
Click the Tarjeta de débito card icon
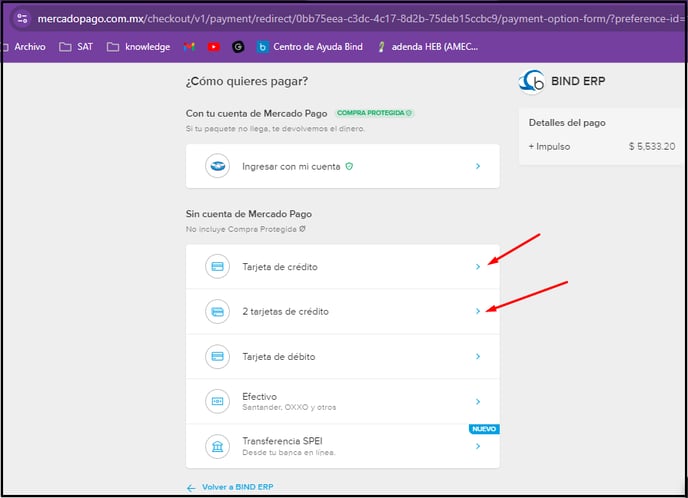[217, 356]
